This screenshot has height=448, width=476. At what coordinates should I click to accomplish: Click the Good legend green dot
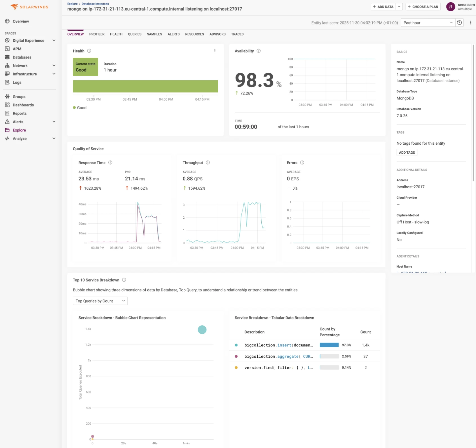point(74,107)
